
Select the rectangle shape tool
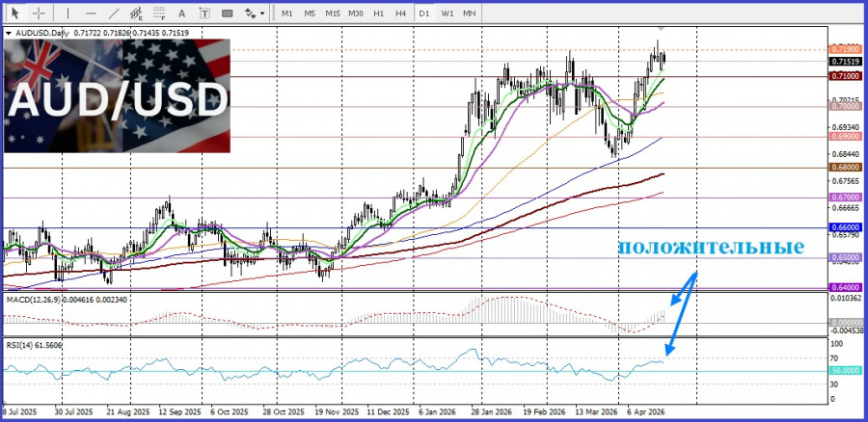[x=228, y=13]
